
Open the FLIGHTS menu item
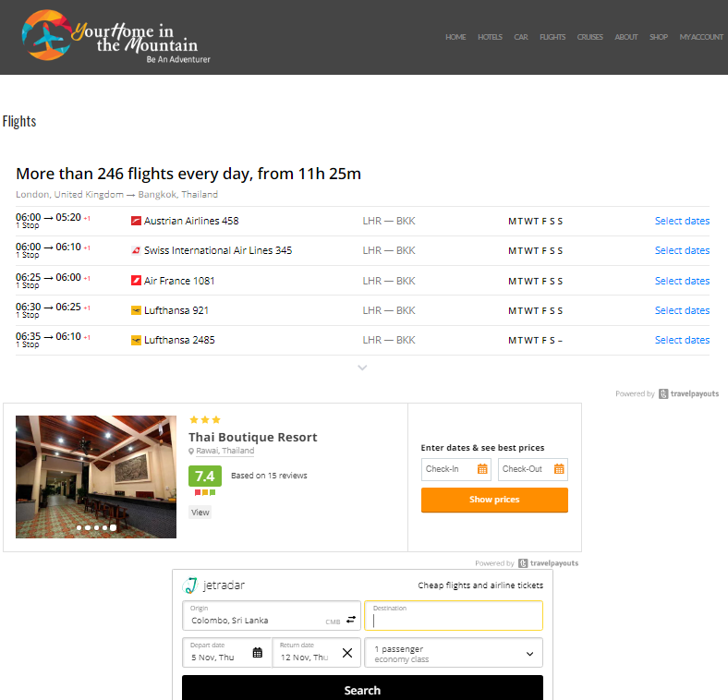coord(552,37)
